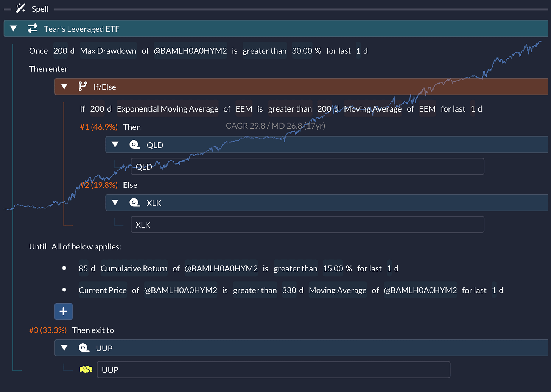Click bullet of the Cumulative Return condition
The height and width of the screenshot is (392, 551).
pyautogui.click(x=64, y=268)
